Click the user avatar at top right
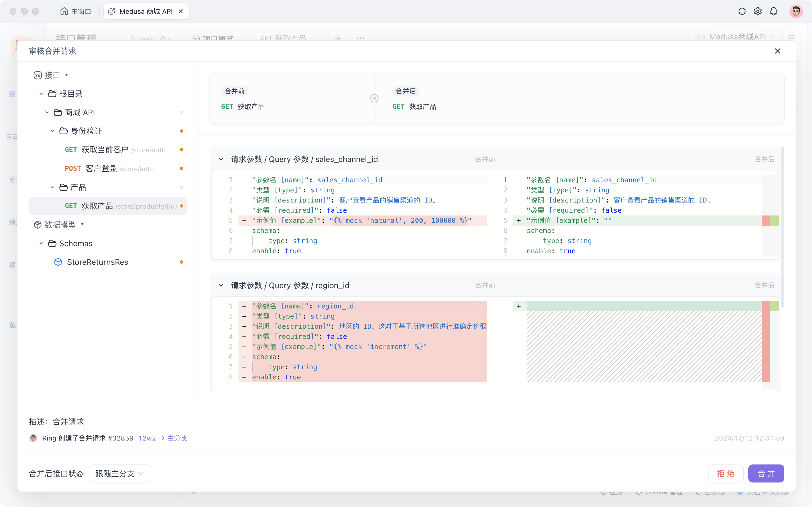Viewport: 812px width, 507px height. click(796, 11)
